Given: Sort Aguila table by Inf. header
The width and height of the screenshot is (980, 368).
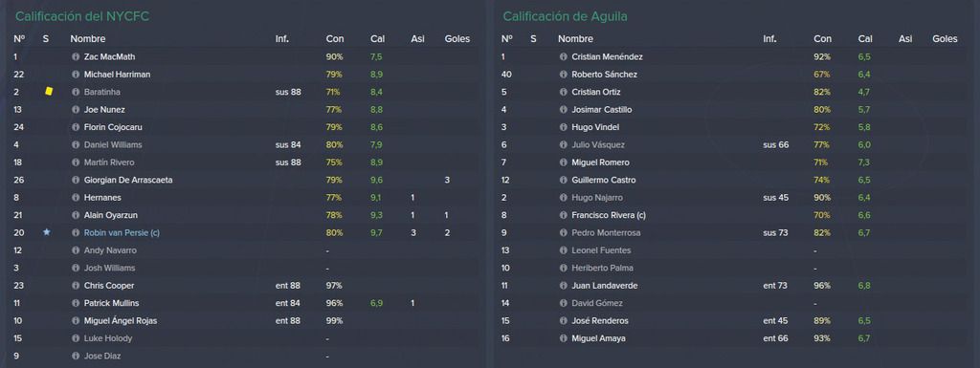Looking at the screenshot, I should pos(769,38).
